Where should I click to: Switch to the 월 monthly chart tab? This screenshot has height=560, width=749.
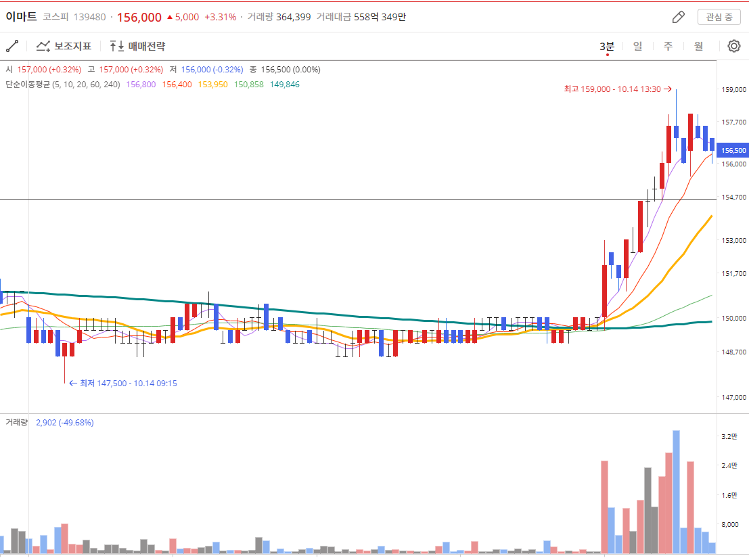(699, 46)
